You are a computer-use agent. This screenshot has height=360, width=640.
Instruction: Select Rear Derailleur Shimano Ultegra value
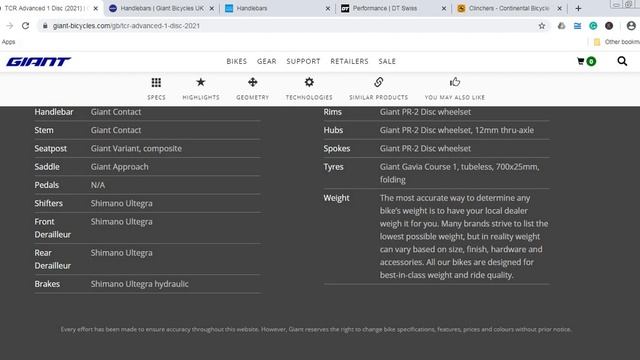(122, 253)
